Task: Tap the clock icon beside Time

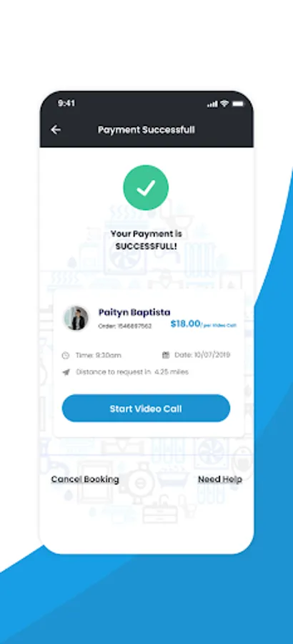Action: (66, 355)
